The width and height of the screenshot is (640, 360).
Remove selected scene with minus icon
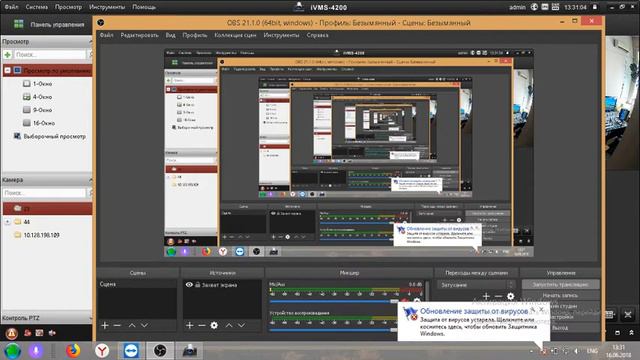coord(117,325)
